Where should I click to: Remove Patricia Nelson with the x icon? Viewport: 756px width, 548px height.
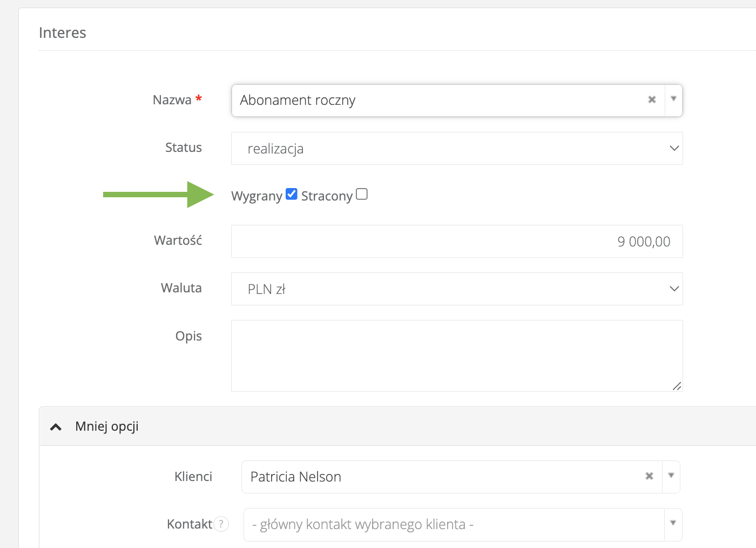point(649,476)
